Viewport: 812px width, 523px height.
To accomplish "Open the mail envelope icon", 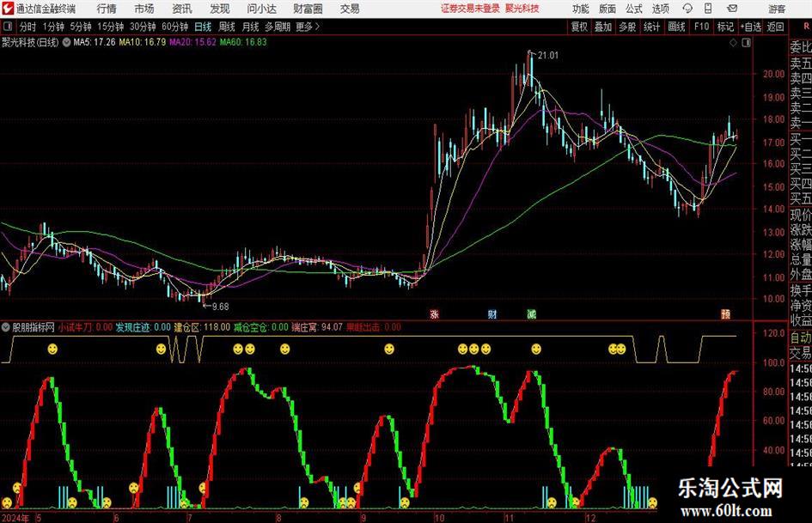I will tap(732, 9).
